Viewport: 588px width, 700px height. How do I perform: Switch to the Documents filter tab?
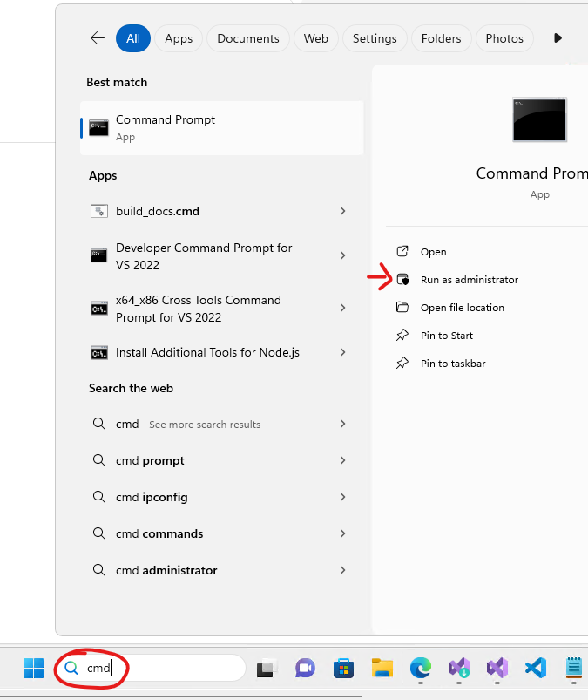[248, 38]
